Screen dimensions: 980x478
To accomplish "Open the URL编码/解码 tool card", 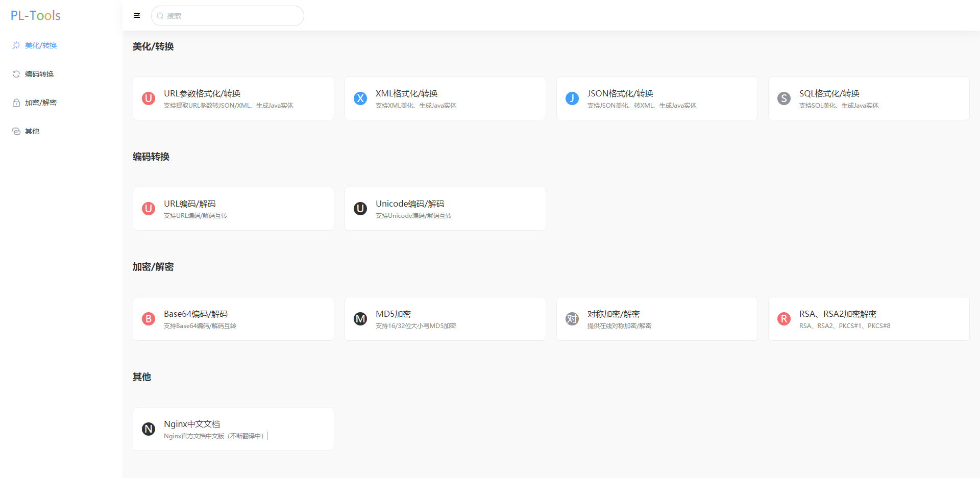I will (233, 208).
